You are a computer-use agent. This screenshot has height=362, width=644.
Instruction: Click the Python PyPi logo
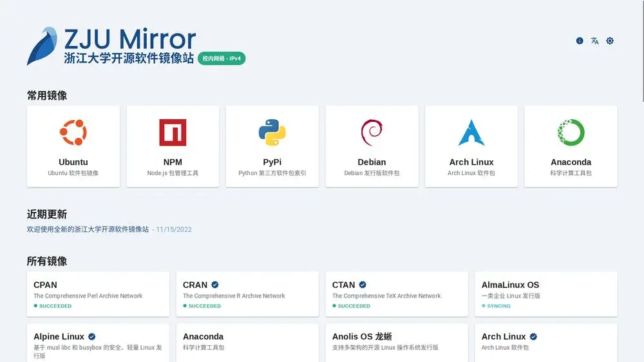point(272,133)
